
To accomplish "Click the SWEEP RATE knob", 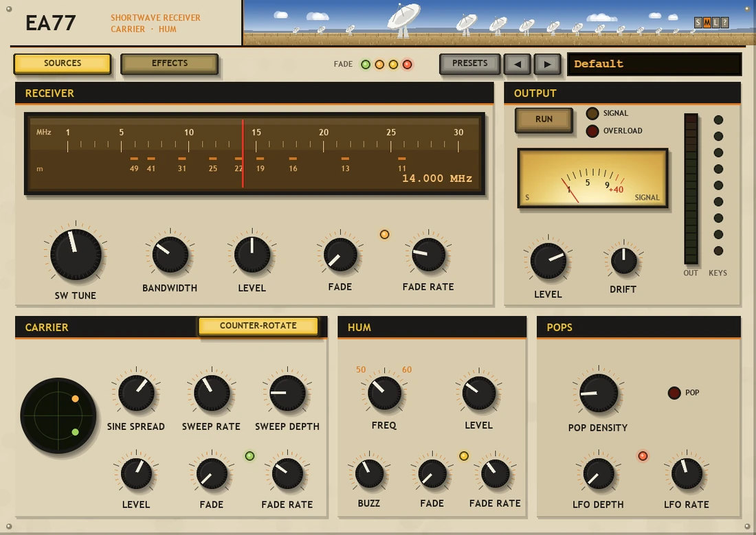I will (212, 393).
